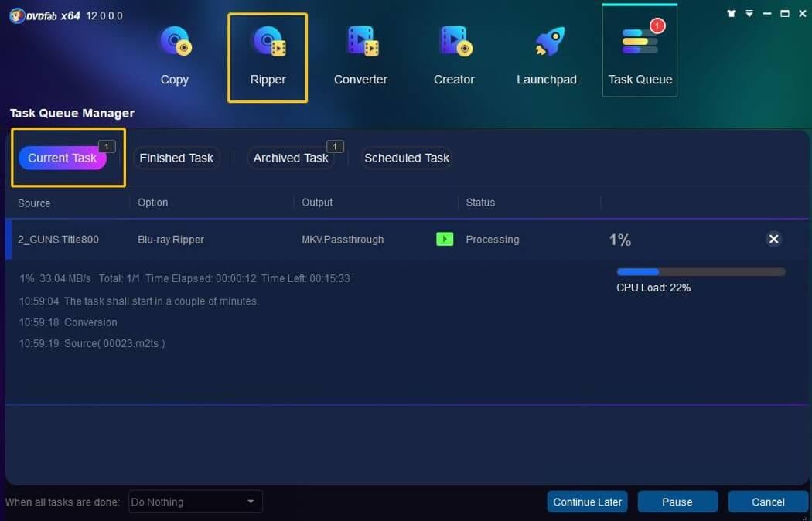View the Scheduled Task tab
The width and height of the screenshot is (812, 521).
[x=406, y=158]
